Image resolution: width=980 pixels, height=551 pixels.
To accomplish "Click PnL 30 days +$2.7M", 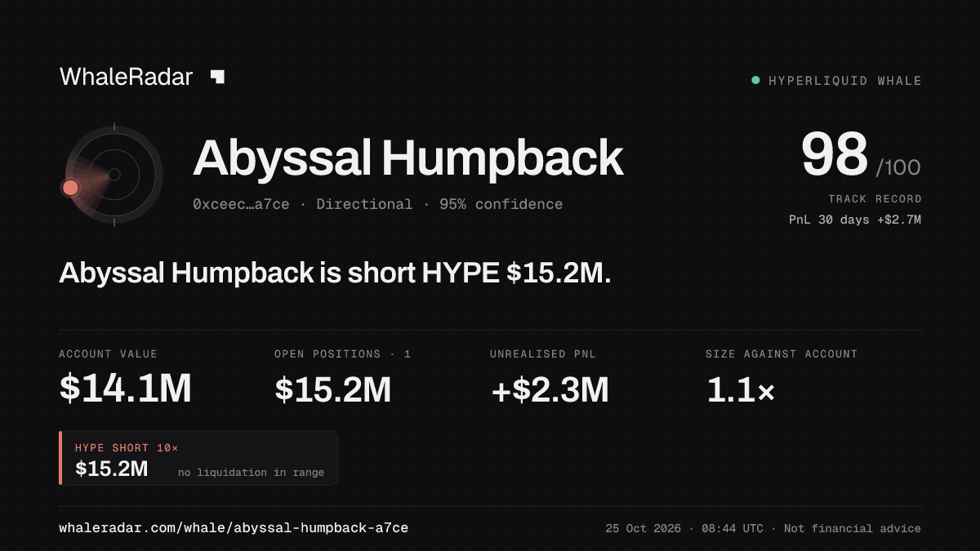I will click(855, 220).
